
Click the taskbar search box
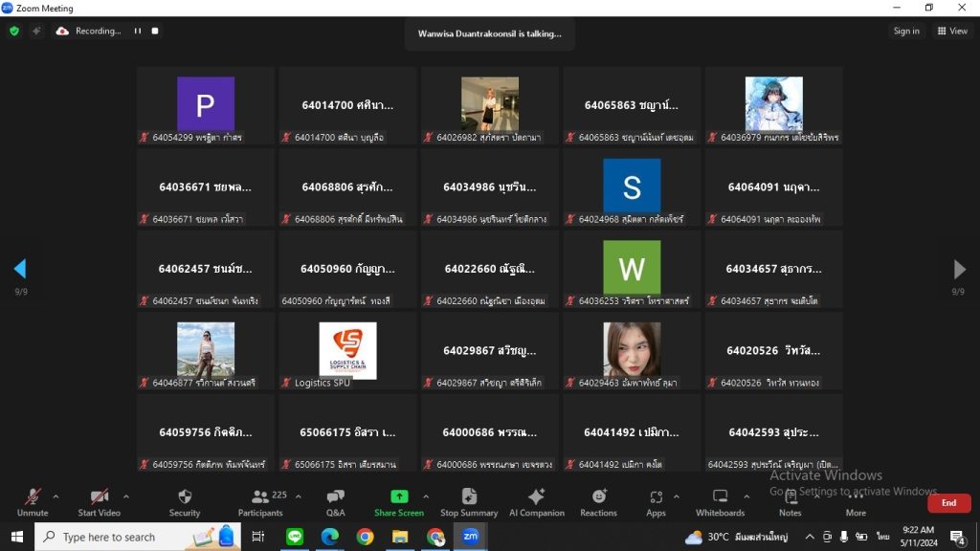click(137, 537)
